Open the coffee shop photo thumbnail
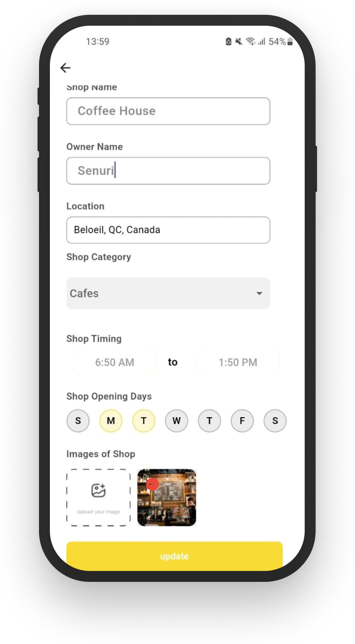 [x=167, y=498]
